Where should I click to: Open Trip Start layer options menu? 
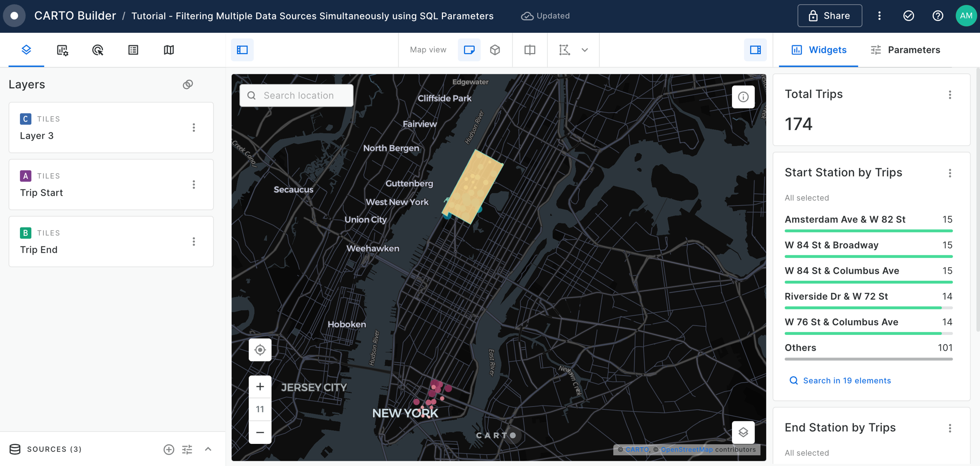pyautogui.click(x=194, y=185)
